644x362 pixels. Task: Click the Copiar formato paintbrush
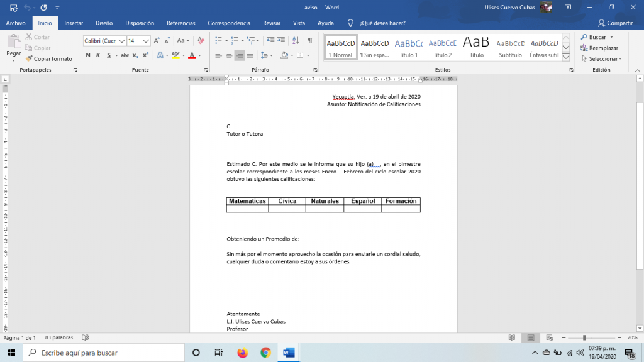(x=48, y=58)
